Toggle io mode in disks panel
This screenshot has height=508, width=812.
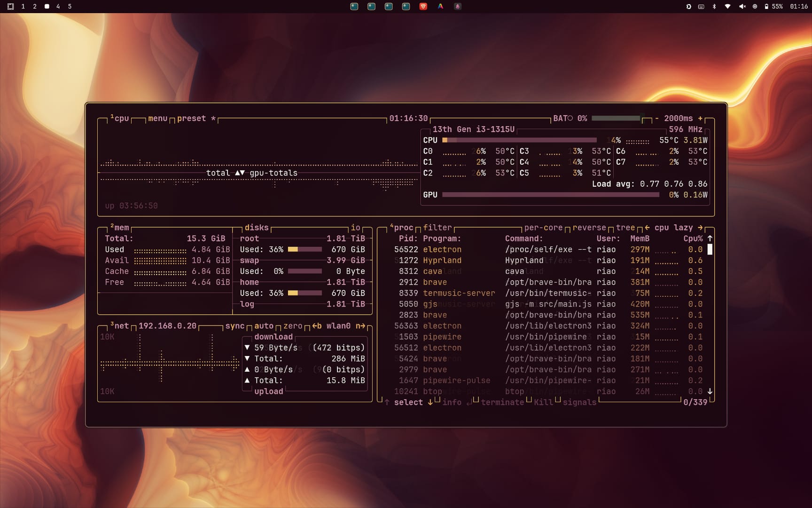tap(355, 228)
